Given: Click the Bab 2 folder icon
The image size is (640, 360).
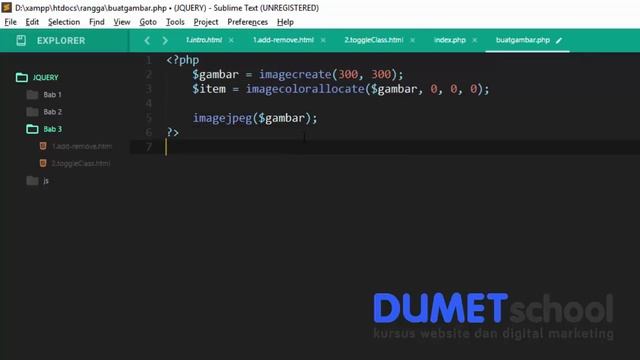Looking at the screenshot, I should tap(32, 112).
